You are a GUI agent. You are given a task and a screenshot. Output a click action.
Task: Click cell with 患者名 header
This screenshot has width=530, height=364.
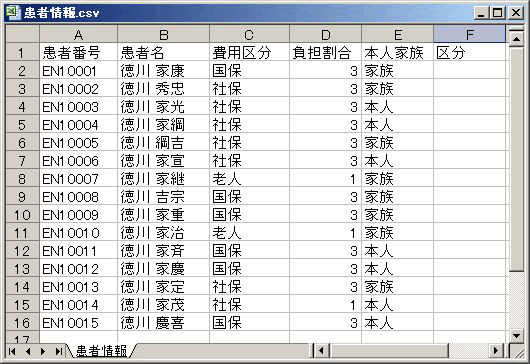click(164, 53)
